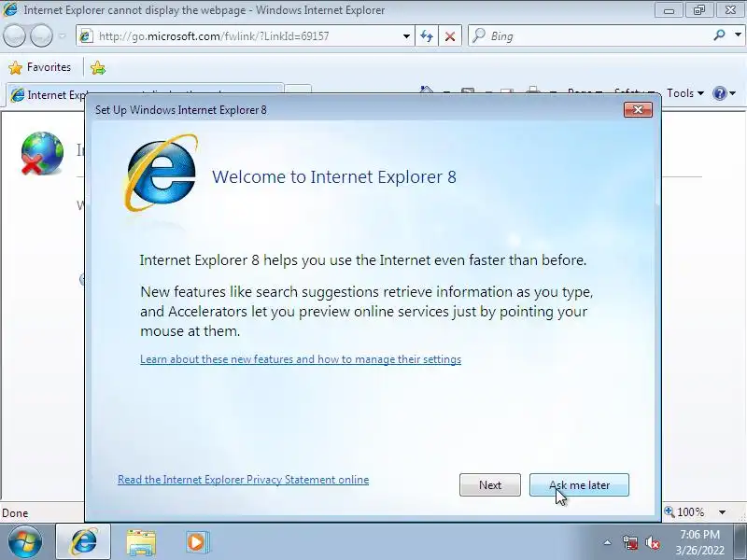This screenshot has width=747, height=560.
Task: Click the network status tray icon
Action: [629, 542]
